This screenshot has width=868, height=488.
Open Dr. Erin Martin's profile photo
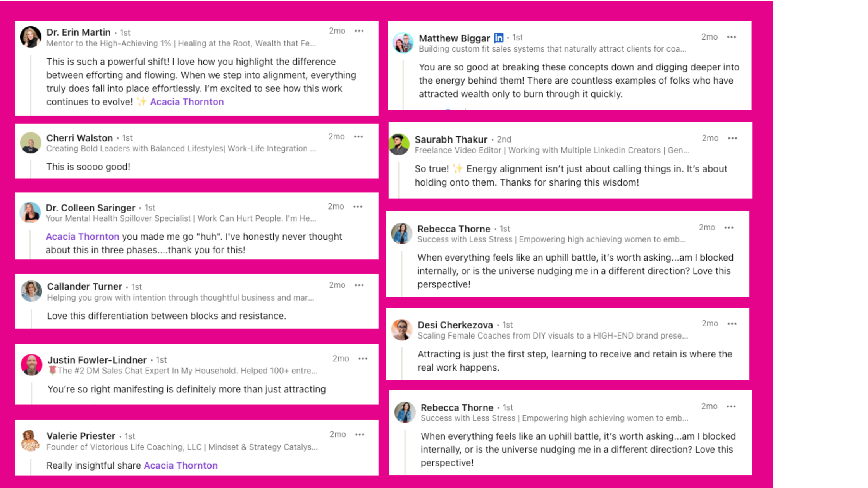pos(31,37)
